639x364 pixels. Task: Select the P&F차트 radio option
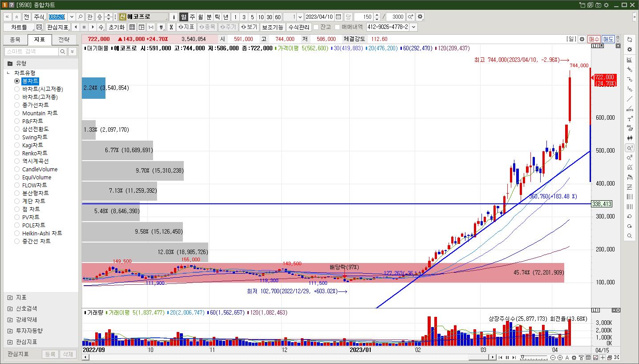pos(17,121)
